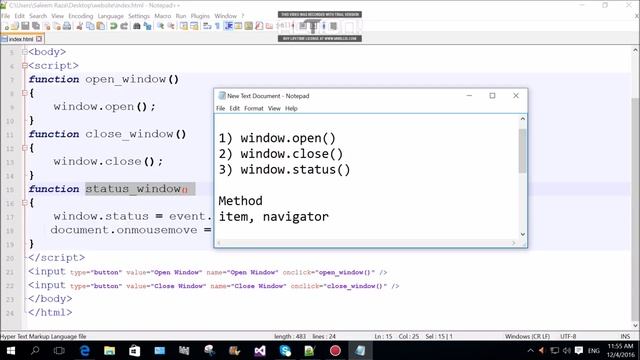Image resolution: width=640 pixels, height=360 pixels.
Task: Click the Synchronize Horizontal Scrolling icon
Action: [x=194, y=26]
